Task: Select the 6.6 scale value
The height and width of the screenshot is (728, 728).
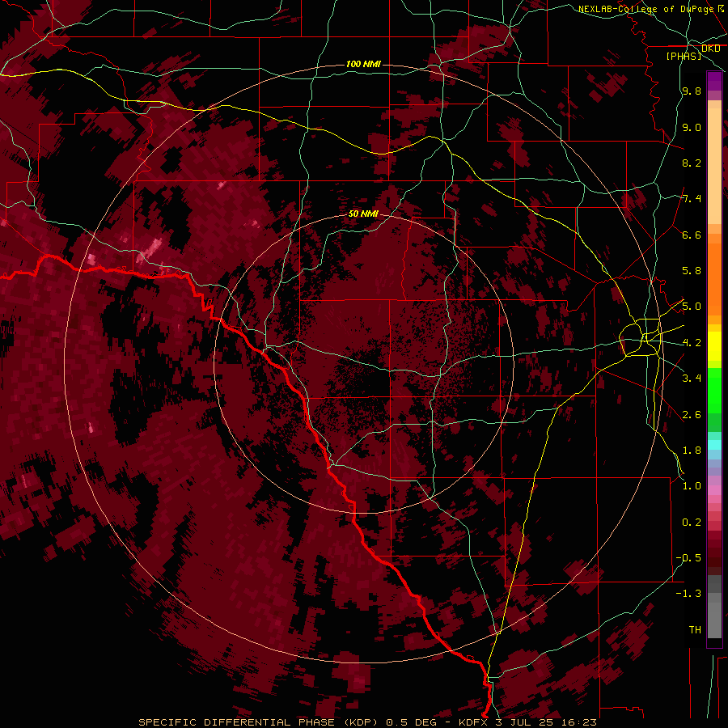Action: [x=692, y=235]
